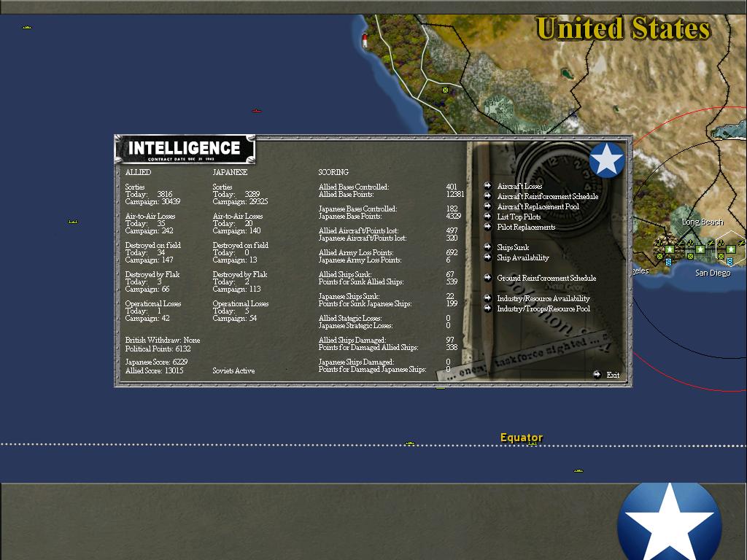Click the 'Allied Ships Damaged:' row
This screenshot has width=747, height=560.
(x=386, y=340)
